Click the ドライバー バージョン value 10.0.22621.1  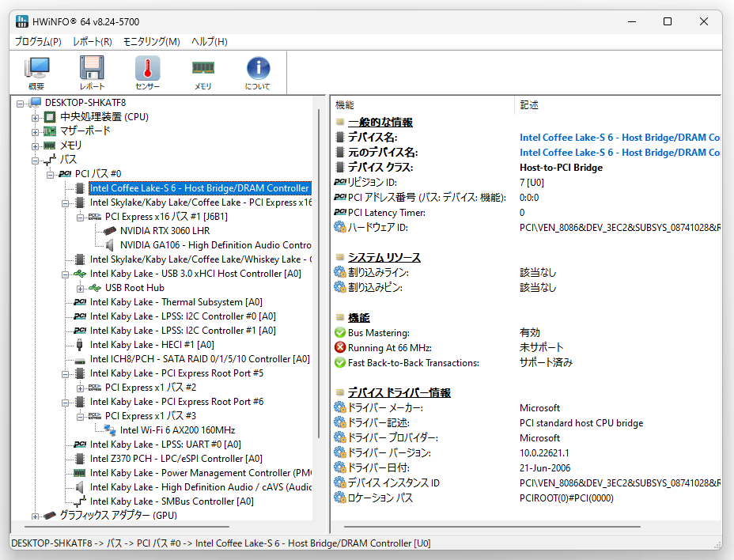544,452
